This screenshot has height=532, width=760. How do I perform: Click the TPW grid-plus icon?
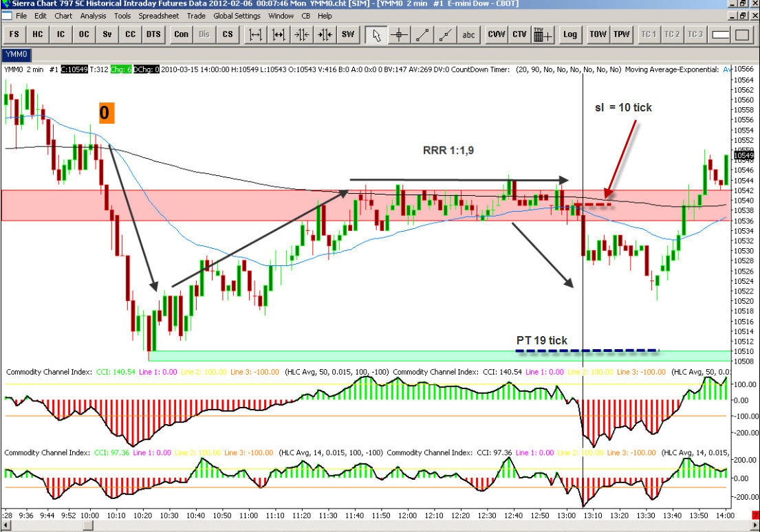(543, 34)
